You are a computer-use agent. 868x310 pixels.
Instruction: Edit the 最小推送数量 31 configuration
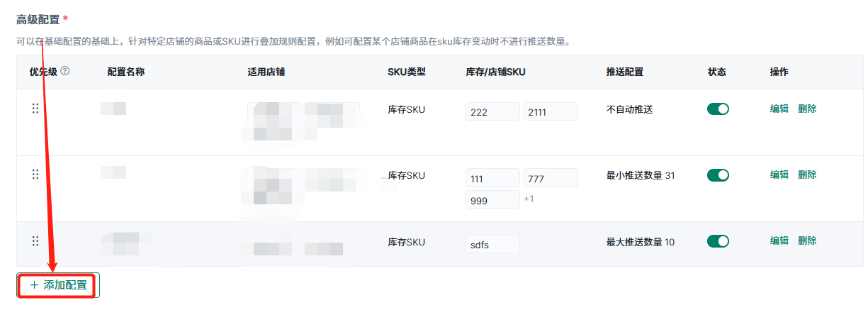pyautogui.click(x=779, y=175)
